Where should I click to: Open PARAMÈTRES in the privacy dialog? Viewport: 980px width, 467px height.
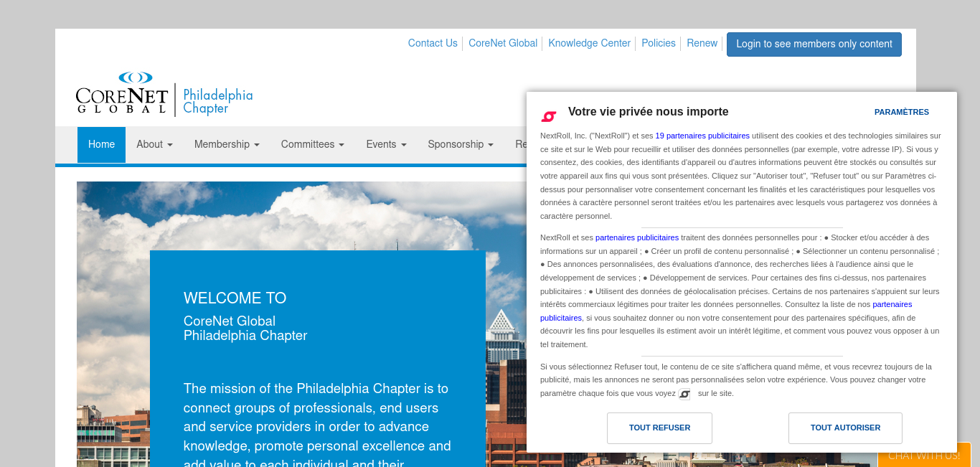point(902,112)
